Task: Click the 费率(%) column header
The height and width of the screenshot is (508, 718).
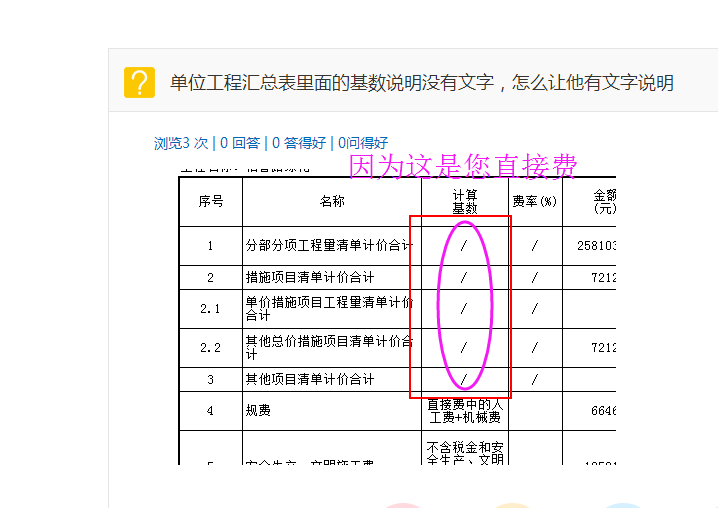Action: 534,201
